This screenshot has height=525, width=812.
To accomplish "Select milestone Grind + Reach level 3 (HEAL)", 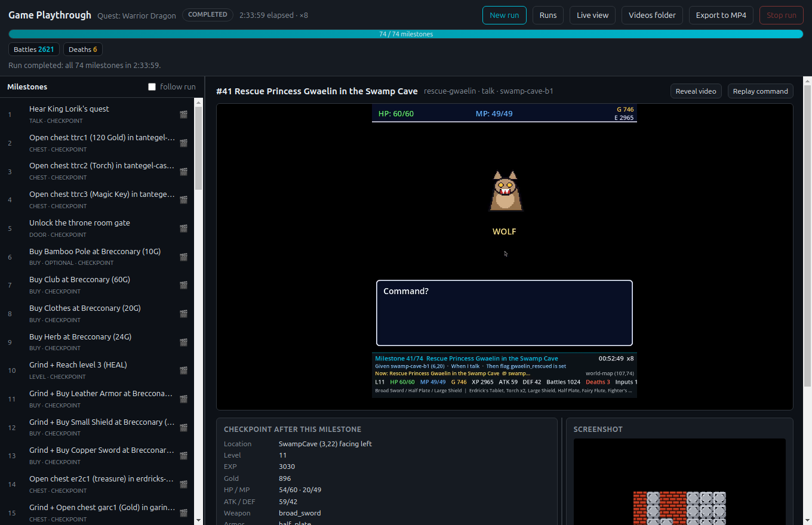I will (97, 370).
